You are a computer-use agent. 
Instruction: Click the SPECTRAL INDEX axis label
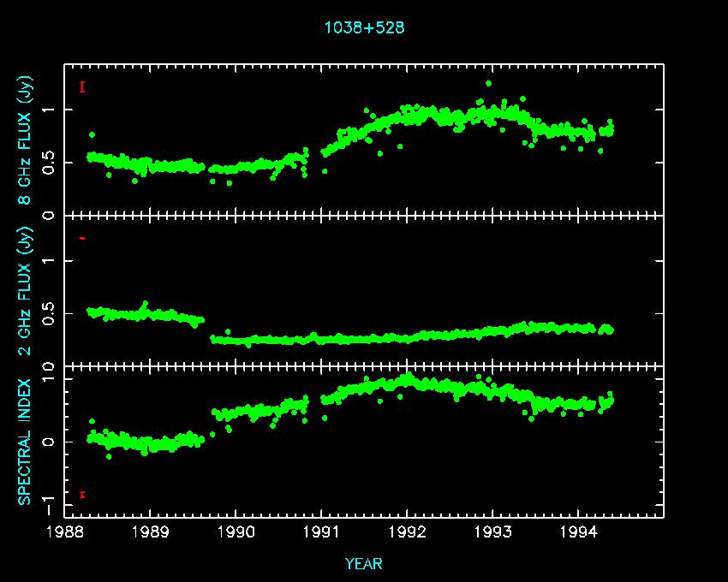coord(25,441)
